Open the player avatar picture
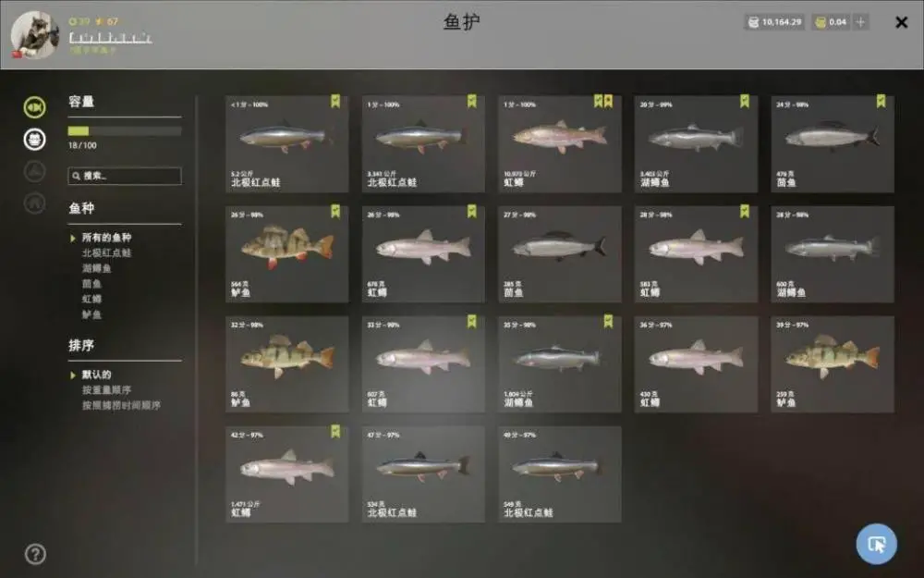924x578 pixels. click(x=35, y=34)
